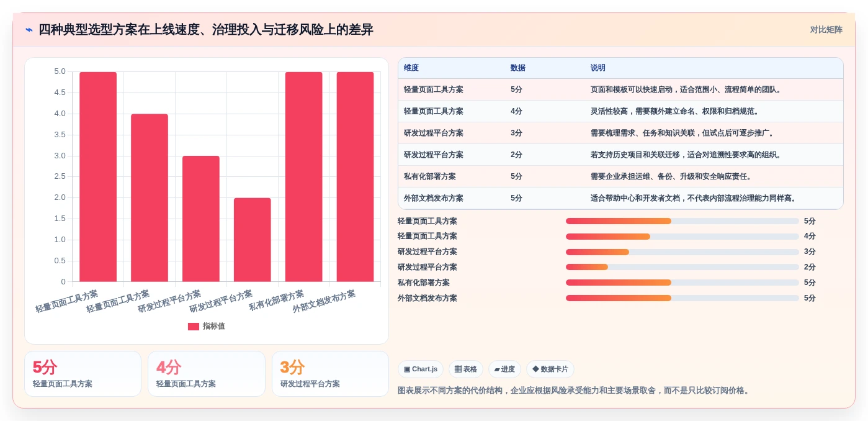Select the ▦ 表格 chip

[466, 369]
